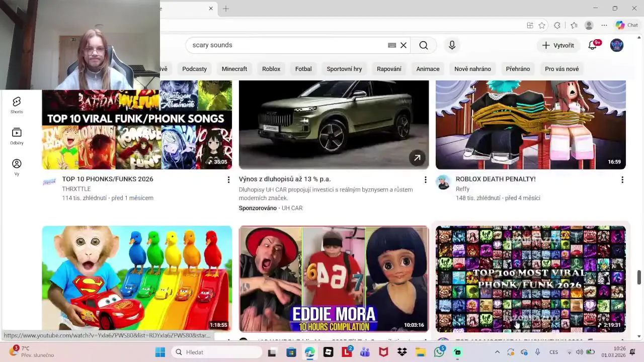Open the Reffy channel name link

point(462,189)
